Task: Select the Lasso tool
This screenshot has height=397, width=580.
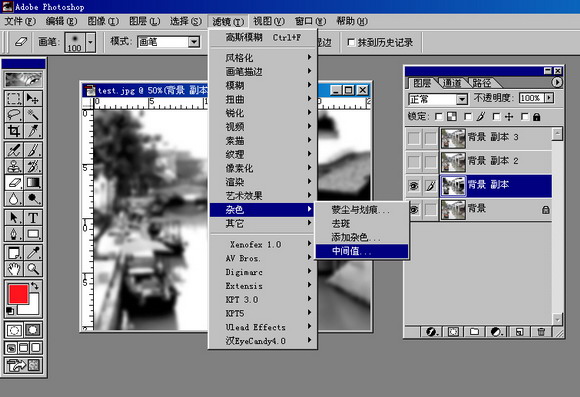Action: coord(14,115)
